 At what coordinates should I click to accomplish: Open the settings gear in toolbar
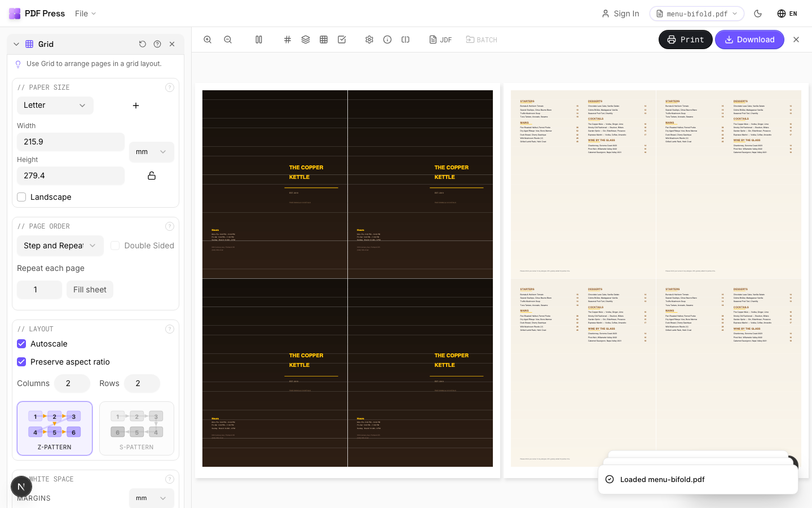point(369,40)
